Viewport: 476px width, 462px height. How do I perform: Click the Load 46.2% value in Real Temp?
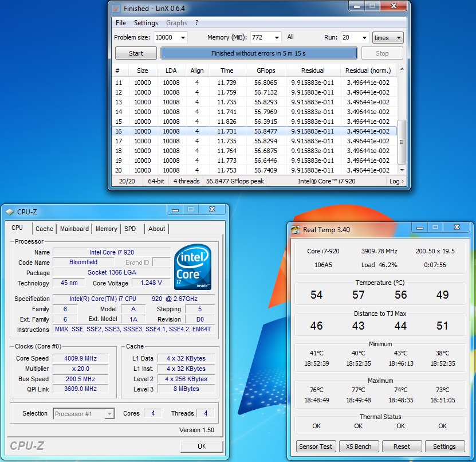pos(379,265)
